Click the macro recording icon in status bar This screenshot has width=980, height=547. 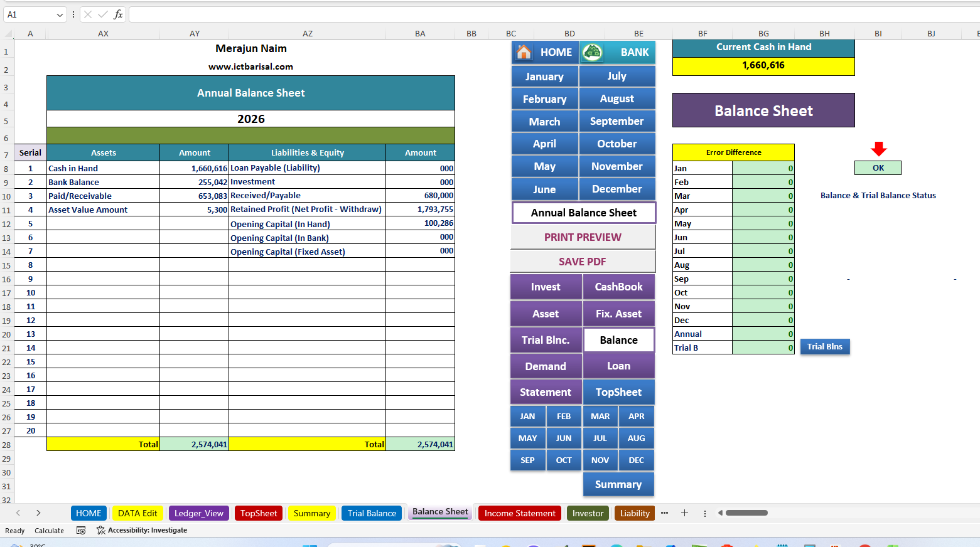pyautogui.click(x=81, y=530)
